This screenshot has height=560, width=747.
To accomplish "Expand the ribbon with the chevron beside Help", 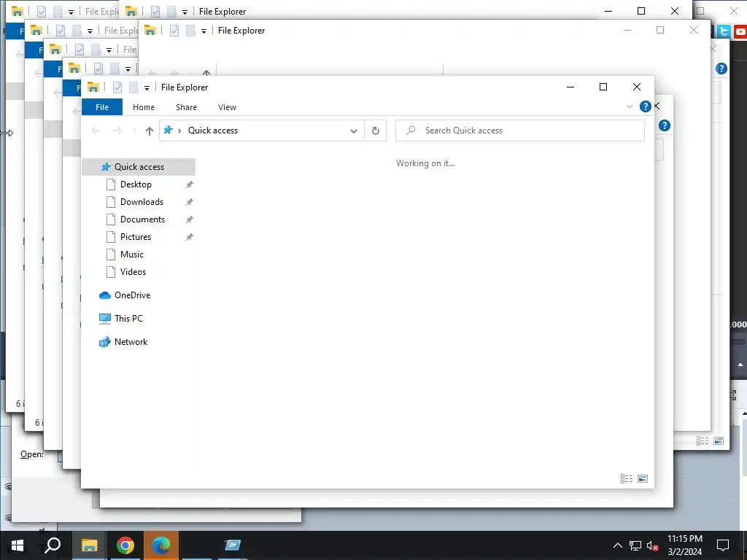I will pyautogui.click(x=630, y=106).
